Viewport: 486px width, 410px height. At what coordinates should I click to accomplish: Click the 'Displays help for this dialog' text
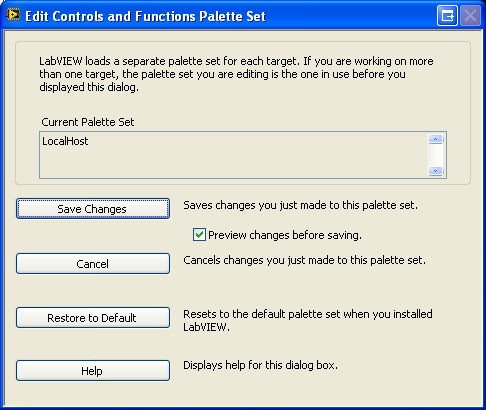click(260, 365)
